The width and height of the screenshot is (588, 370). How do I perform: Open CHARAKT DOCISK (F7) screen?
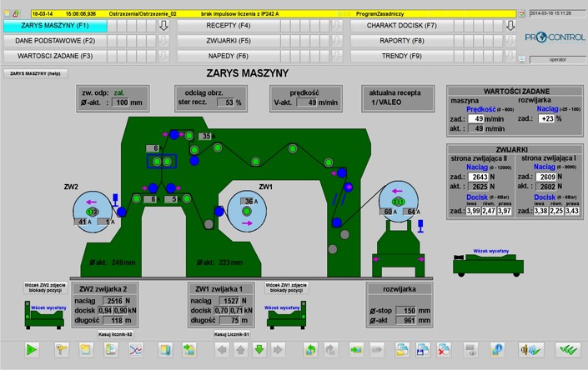coord(402,26)
